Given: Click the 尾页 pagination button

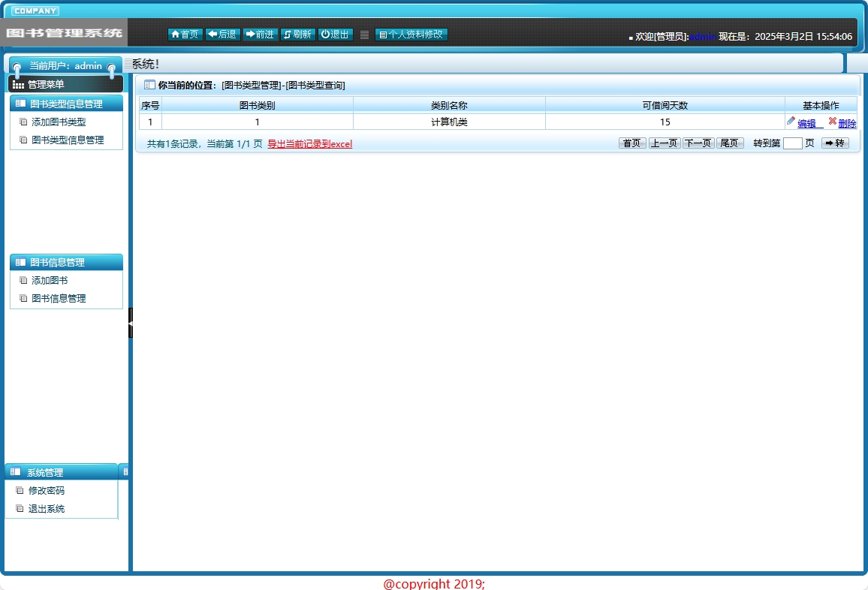Looking at the screenshot, I should pos(729,143).
